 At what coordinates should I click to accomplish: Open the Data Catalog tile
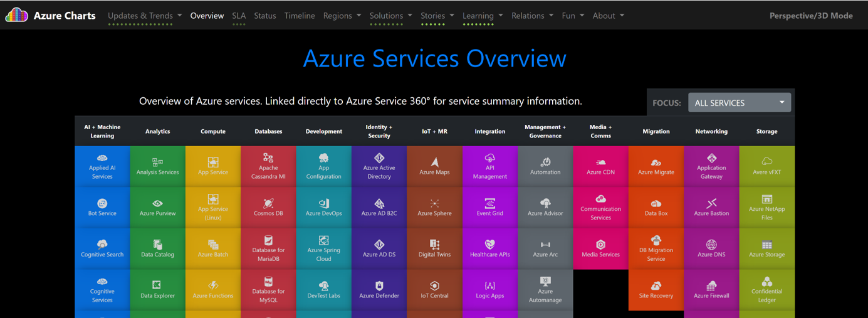coord(157,249)
